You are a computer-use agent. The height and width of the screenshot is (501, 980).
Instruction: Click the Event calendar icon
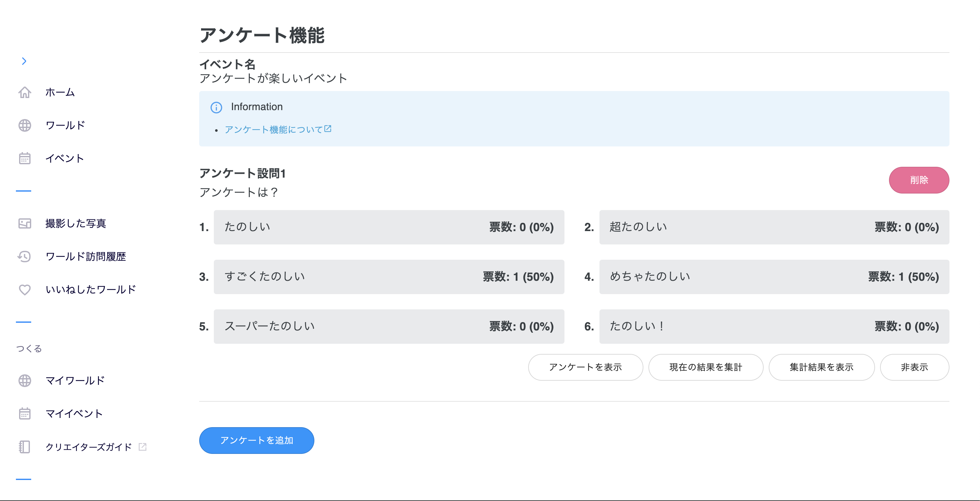pos(25,158)
